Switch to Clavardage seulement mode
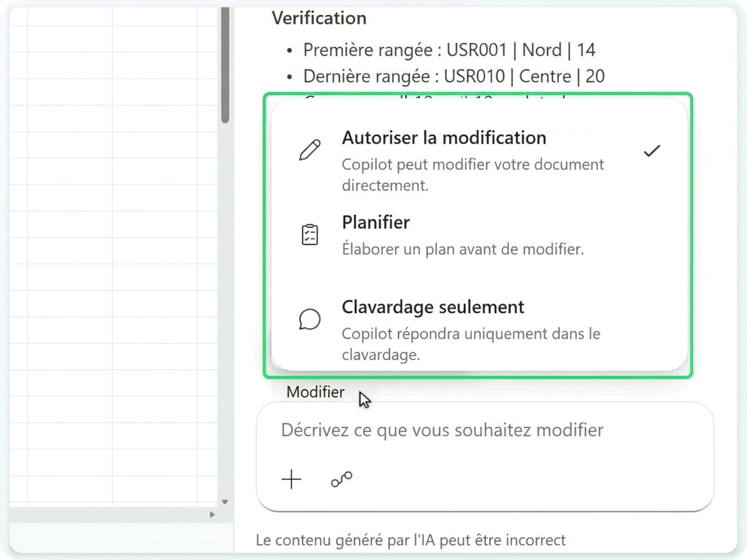Screen dimensions: 747x560 pyautogui.click(x=479, y=331)
